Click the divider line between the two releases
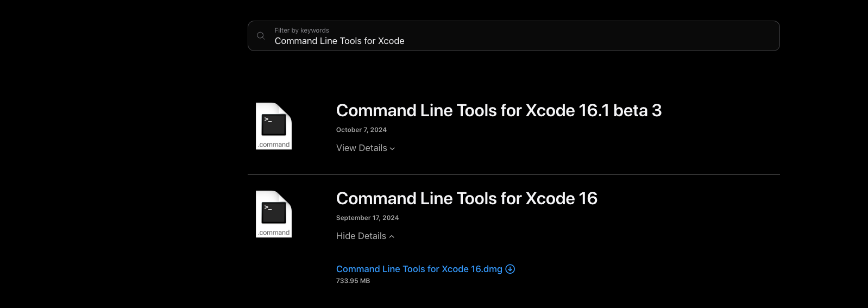The height and width of the screenshot is (308, 868). click(x=513, y=175)
